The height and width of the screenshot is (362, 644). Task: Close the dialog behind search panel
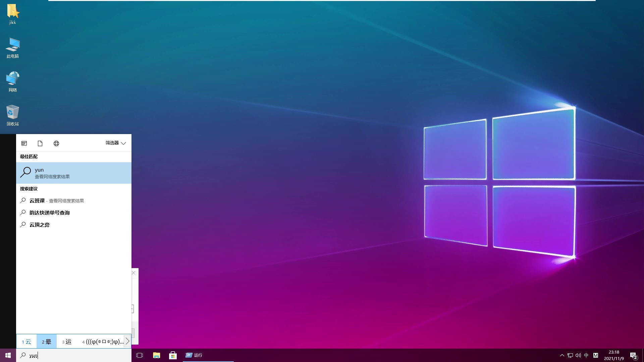(134, 273)
